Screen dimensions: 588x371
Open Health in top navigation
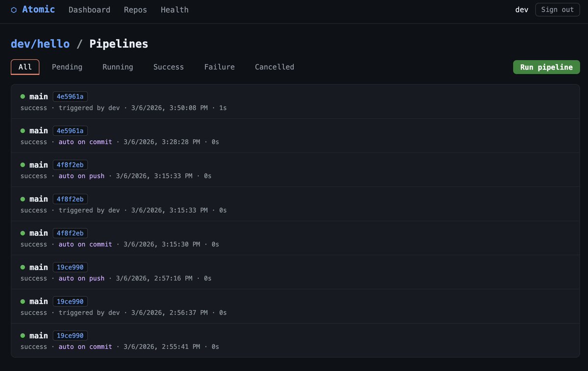174,10
